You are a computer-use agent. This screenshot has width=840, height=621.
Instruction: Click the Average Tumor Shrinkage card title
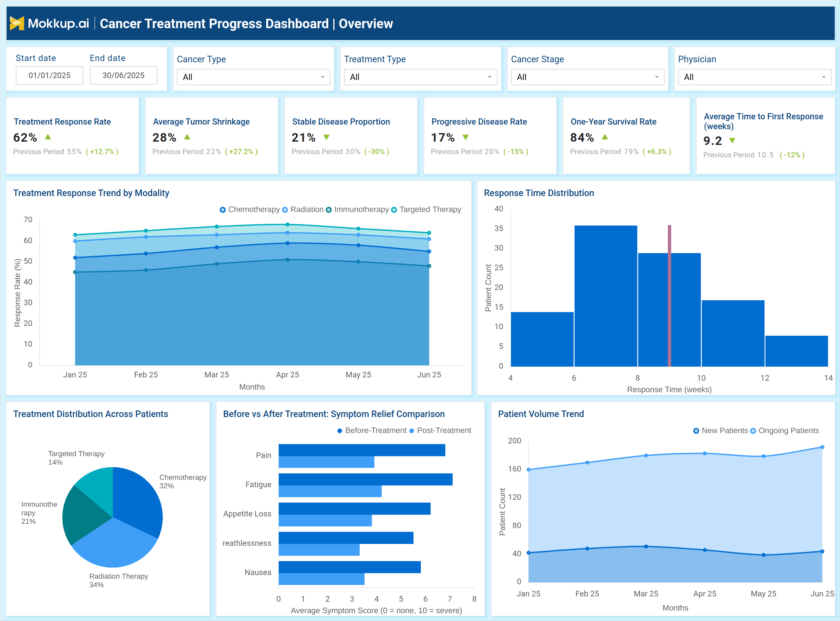pyautogui.click(x=201, y=122)
